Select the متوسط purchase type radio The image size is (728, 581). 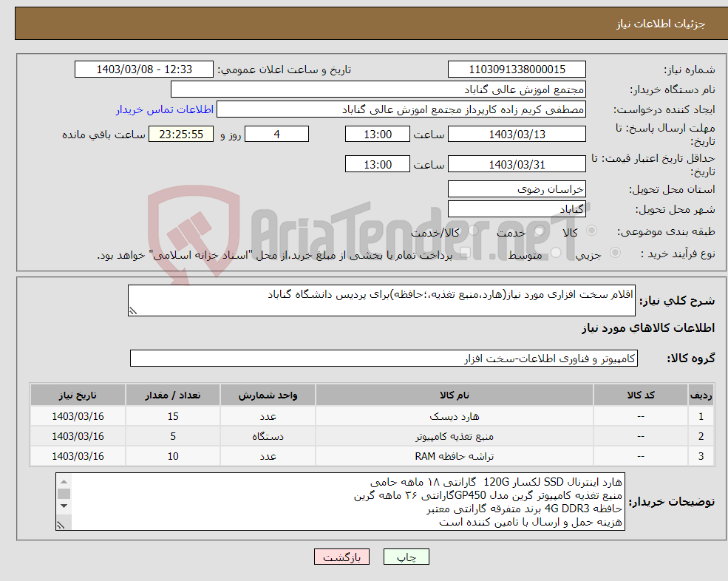point(556,252)
